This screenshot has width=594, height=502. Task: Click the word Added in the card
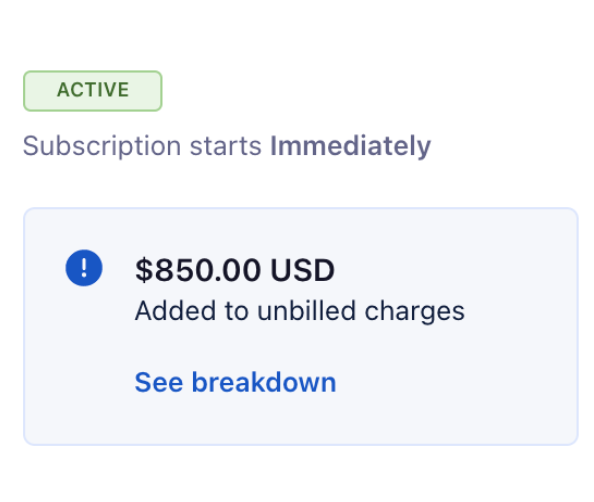coord(176,311)
